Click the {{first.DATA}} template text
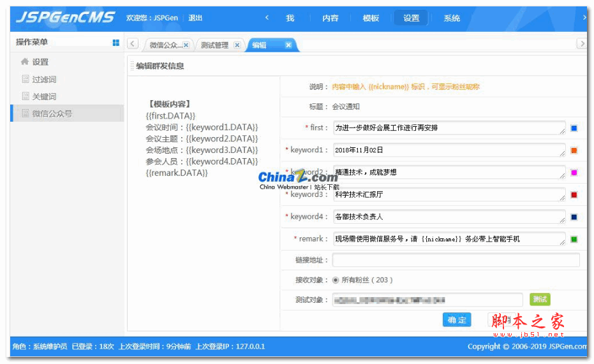 pos(170,116)
